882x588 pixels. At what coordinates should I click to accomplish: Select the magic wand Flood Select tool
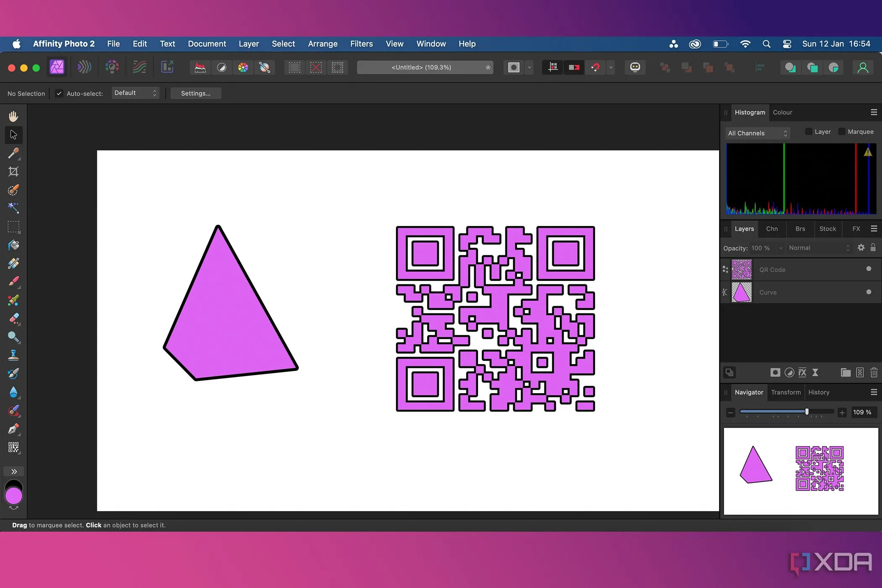[x=13, y=208]
